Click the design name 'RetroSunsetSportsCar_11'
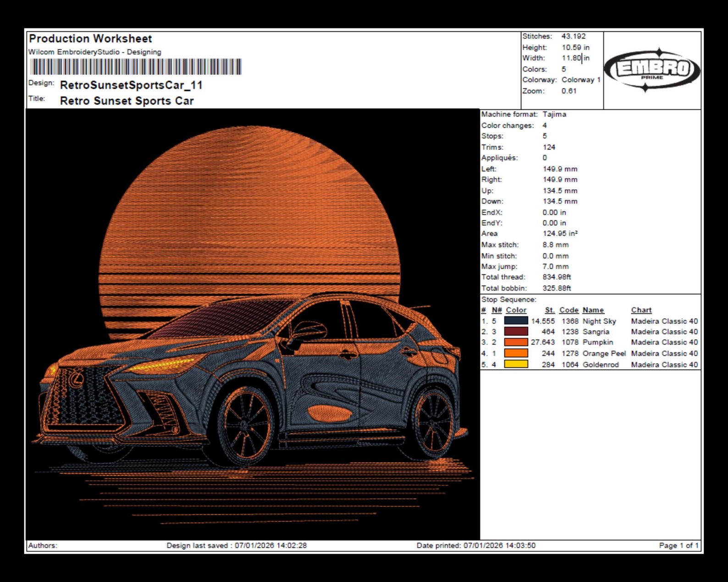728x582 pixels. pyautogui.click(x=131, y=85)
